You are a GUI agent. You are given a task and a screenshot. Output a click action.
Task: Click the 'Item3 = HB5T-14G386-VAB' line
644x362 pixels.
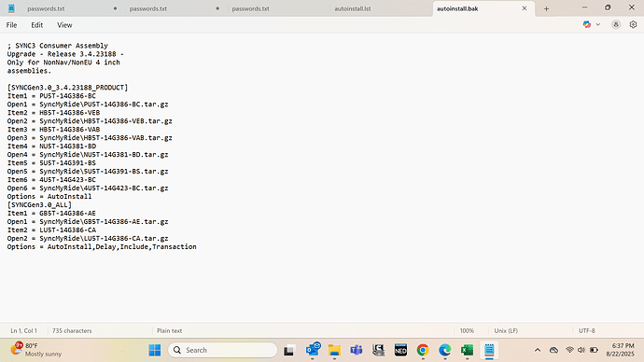click(x=53, y=130)
